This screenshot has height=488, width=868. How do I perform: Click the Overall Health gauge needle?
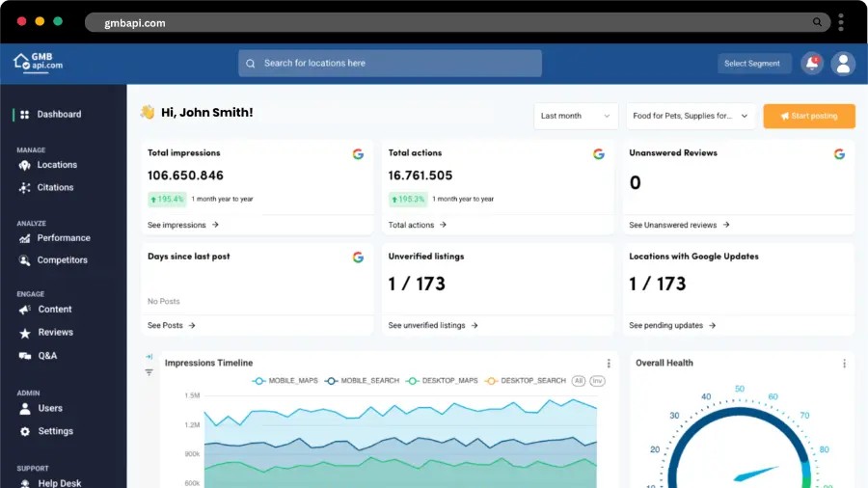755,474
